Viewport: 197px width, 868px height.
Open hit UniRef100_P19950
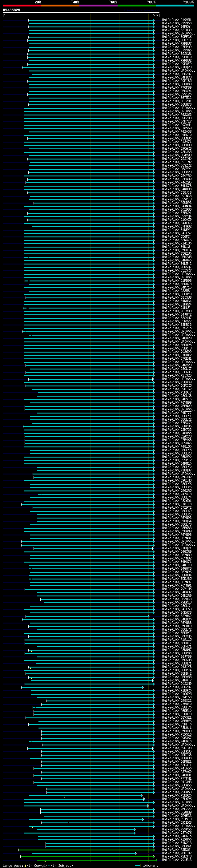pos(176,23)
